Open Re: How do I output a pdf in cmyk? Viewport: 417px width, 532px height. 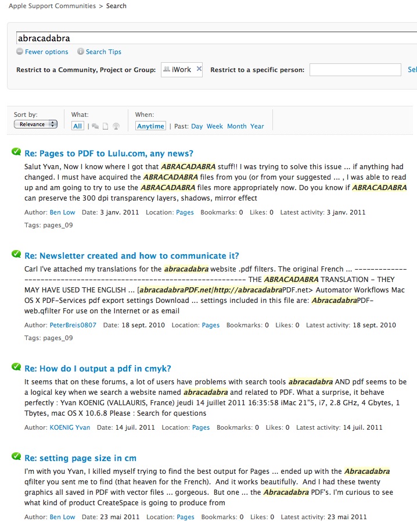pyautogui.click(x=98, y=369)
